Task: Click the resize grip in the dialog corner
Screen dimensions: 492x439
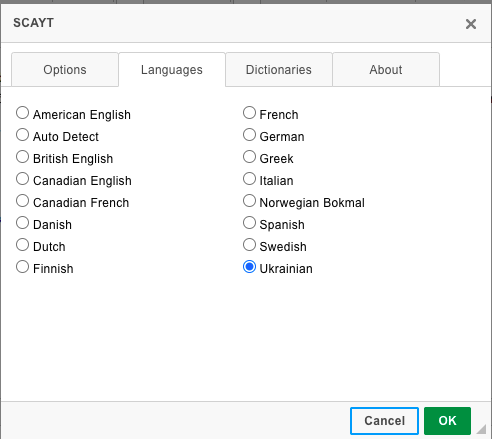Action: coord(481,429)
